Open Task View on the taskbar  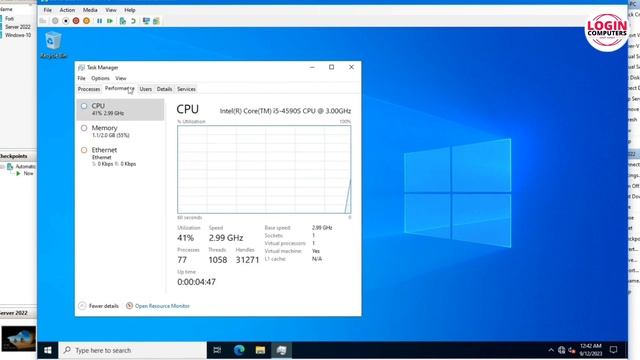point(217,350)
